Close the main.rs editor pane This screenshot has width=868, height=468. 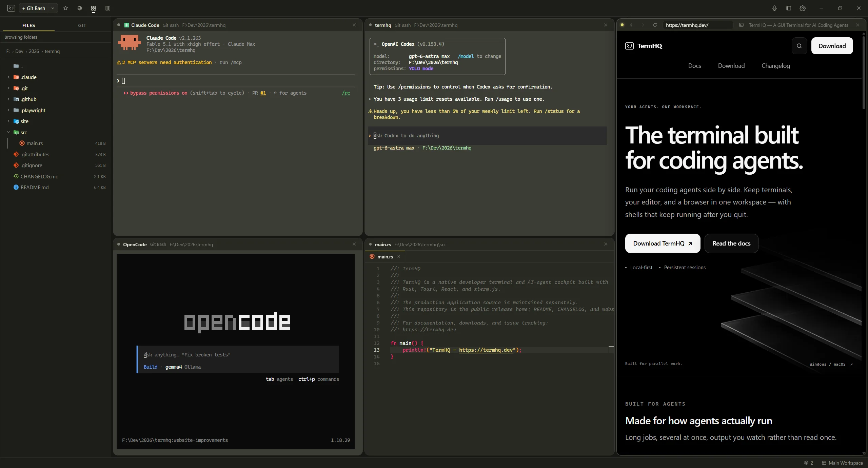[x=606, y=244]
